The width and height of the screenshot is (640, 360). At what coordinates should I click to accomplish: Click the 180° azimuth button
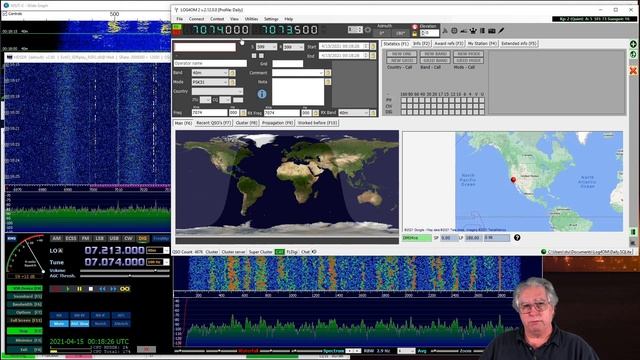[400, 33]
